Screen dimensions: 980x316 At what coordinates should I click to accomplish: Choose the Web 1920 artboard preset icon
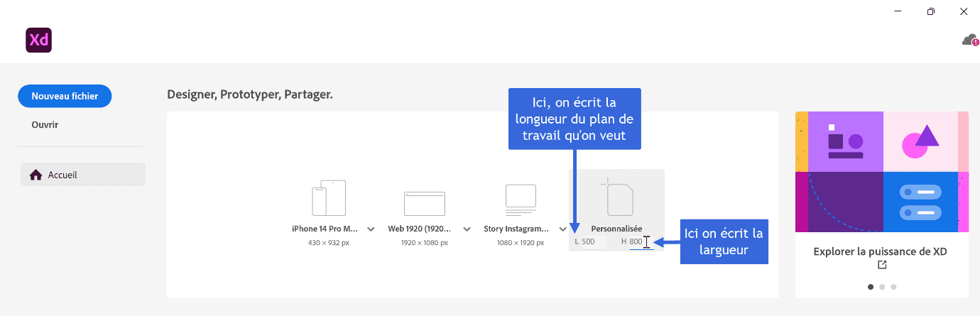[425, 203]
